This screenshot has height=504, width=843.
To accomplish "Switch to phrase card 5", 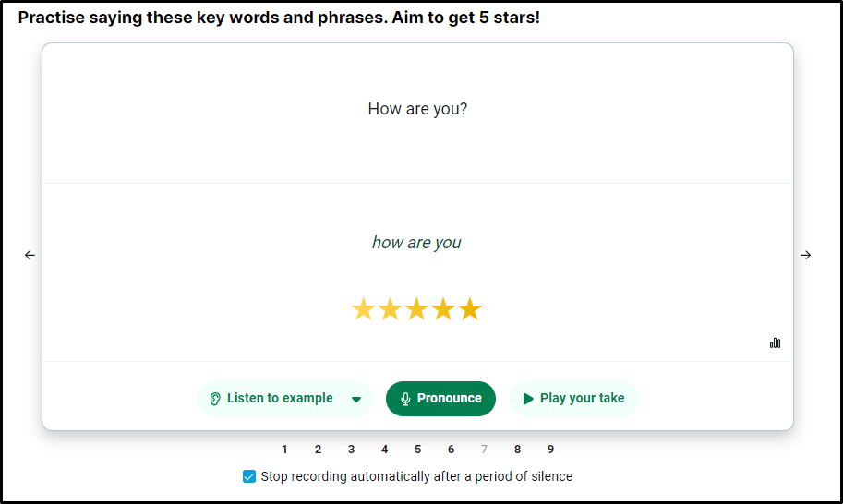I will [417, 450].
